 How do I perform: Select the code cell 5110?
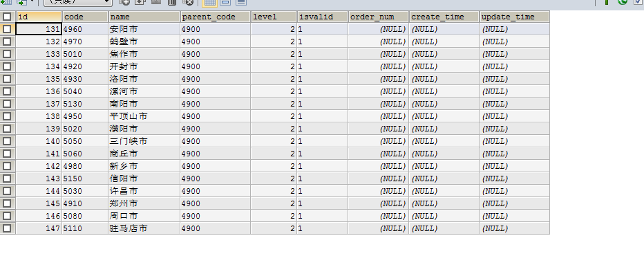[85, 228]
